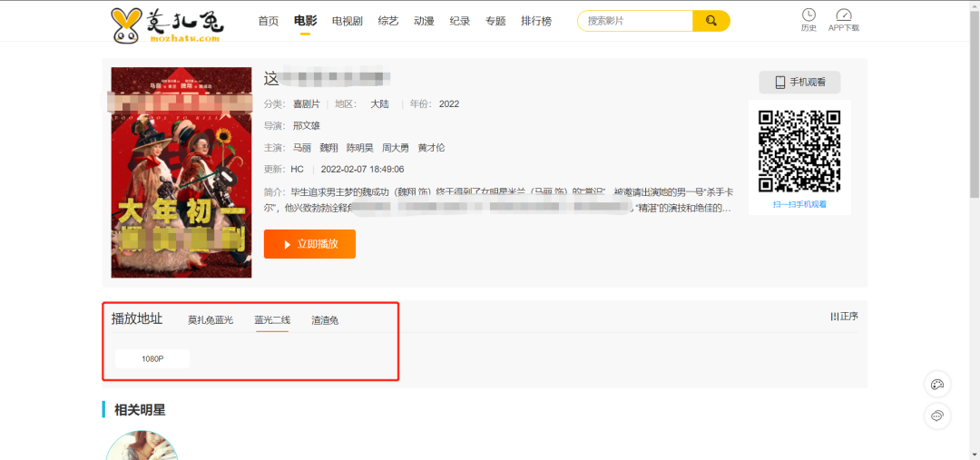Image resolution: width=980 pixels, height=460 pixels.
Task: Click the QR code image
Action: [x=799, y=151]
